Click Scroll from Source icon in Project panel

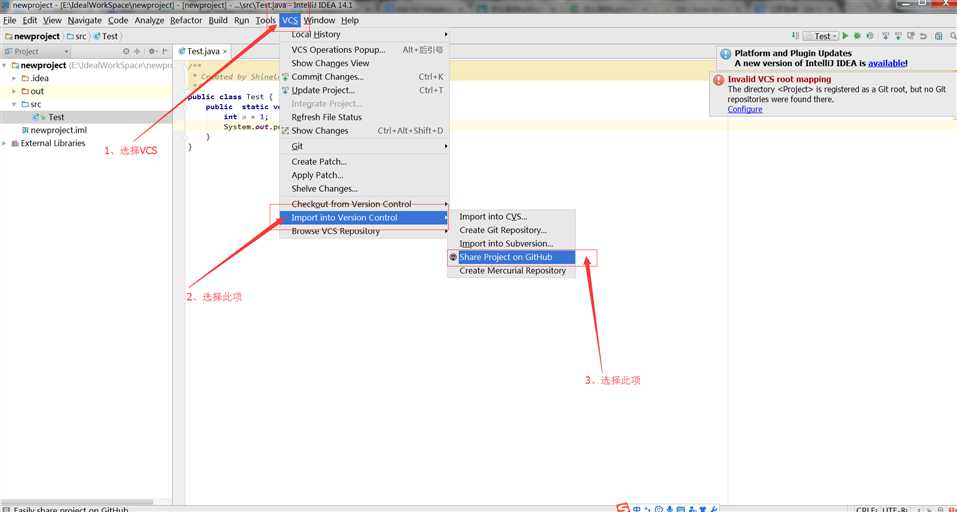(x=126, y=51)
